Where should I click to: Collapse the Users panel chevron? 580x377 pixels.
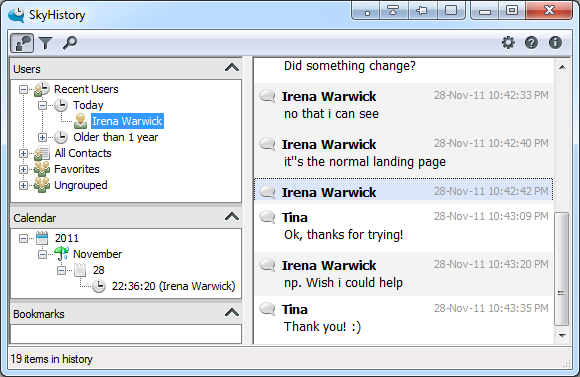coord(232,68)
